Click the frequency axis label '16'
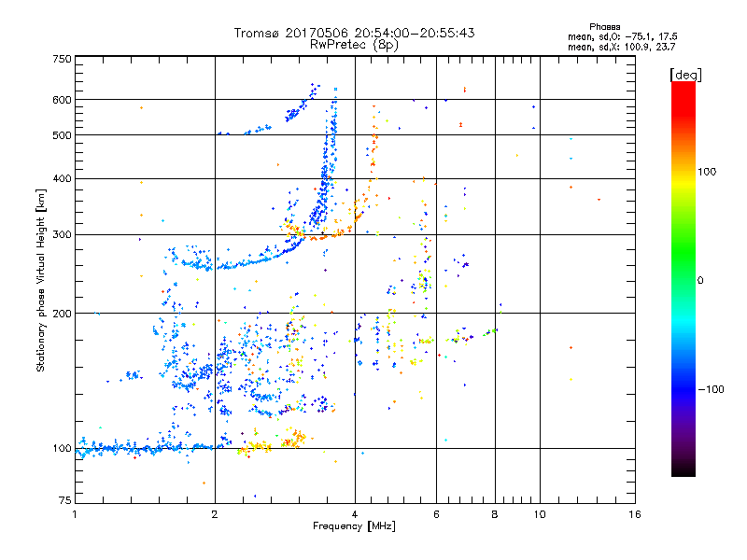Viewport: 747px width, 560px height. coord(635,514)
